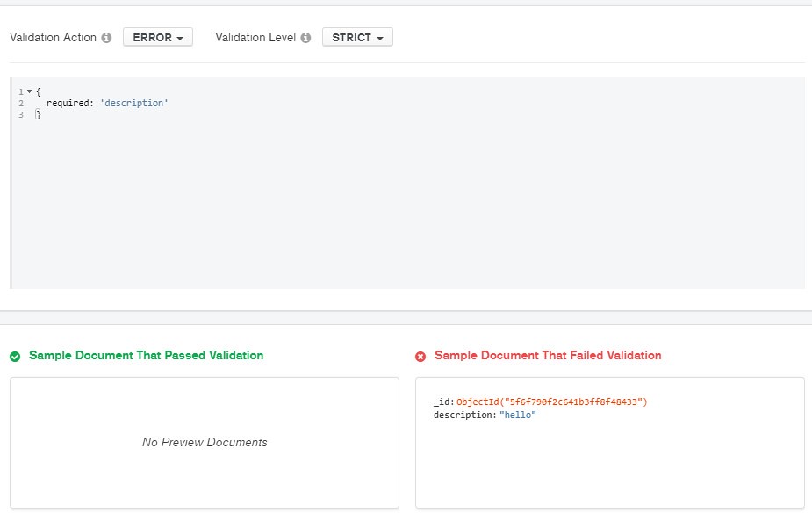Click the green checkmark passed validation icon

15,356
